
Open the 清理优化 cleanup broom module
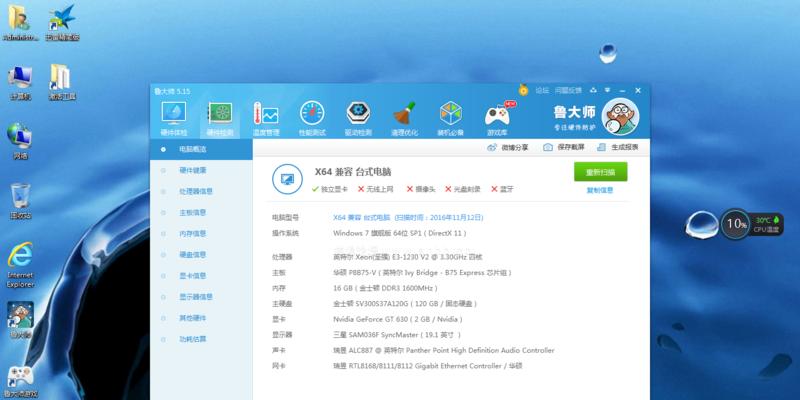point(404,119)
